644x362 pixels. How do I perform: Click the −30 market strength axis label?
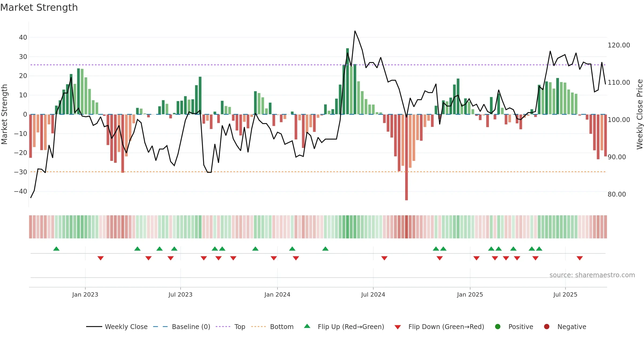point(21,172)
